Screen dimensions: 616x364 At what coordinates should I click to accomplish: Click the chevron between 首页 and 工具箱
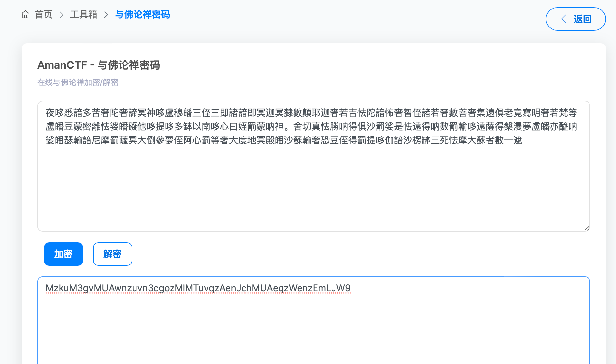tap(61, 15)
